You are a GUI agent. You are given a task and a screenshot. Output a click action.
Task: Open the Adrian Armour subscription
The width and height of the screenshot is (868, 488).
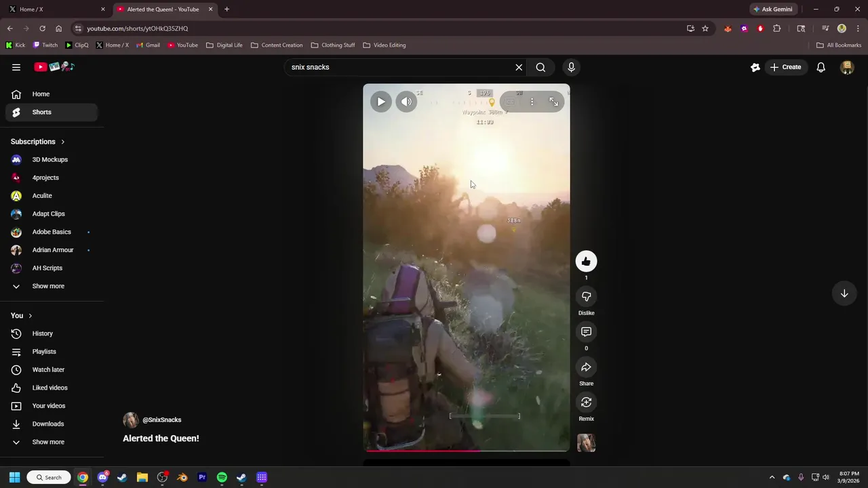click(52, 250)
